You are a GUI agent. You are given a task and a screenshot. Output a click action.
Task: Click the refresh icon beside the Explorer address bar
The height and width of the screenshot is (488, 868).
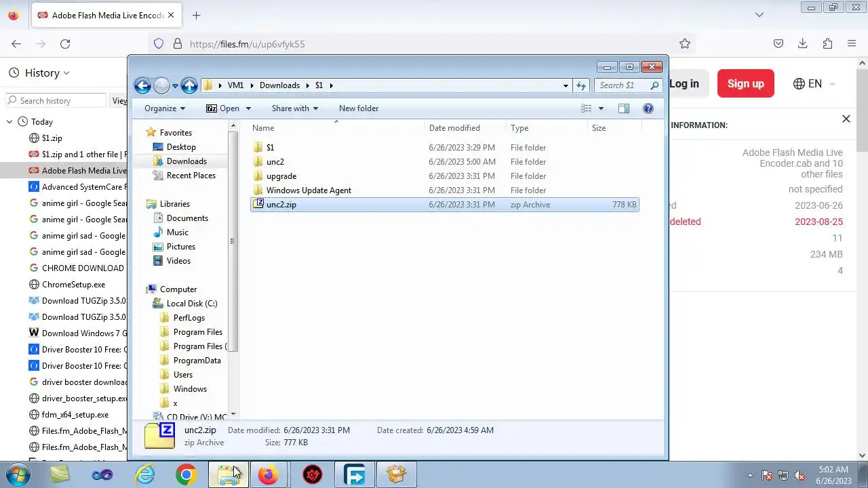581,85
